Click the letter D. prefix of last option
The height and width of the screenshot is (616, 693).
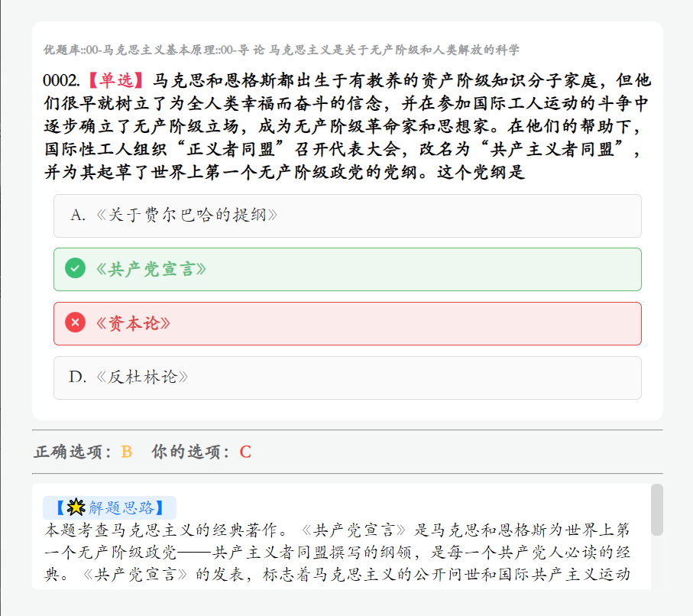pyautogui.click(x=77, y=378)
